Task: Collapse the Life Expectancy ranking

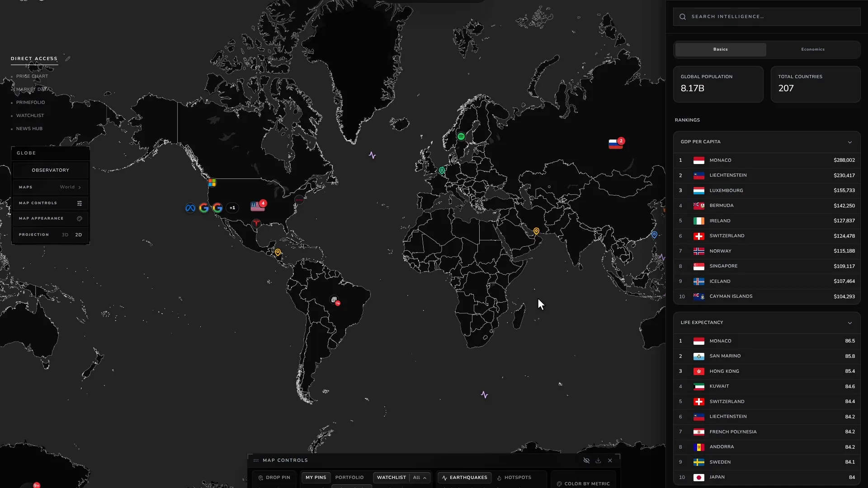Action: [x=850, y=323]
